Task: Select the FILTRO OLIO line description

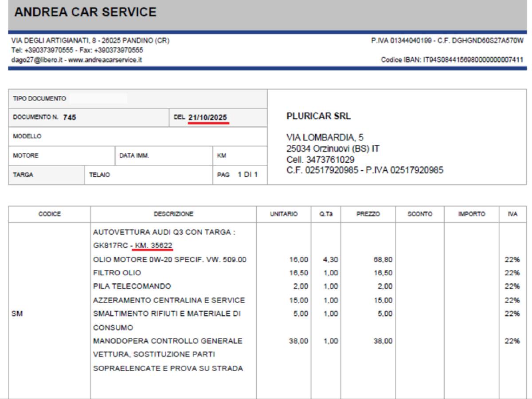Action: 117,273
